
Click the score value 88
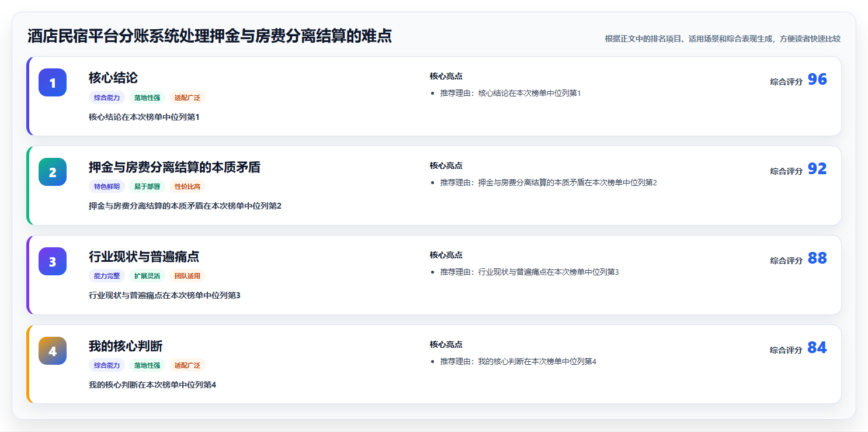coord(817,258)
